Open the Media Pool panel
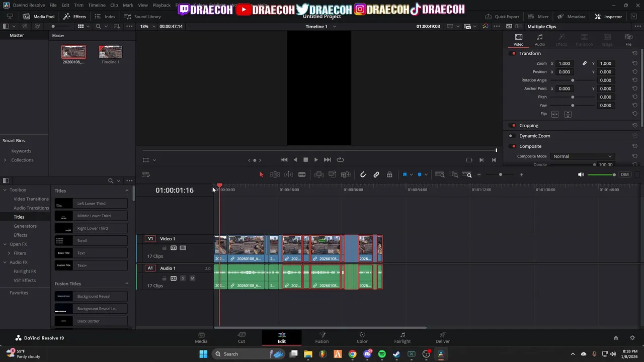This screenshot has height=362, width=644. pyautogui.click(x=39, y=17)
